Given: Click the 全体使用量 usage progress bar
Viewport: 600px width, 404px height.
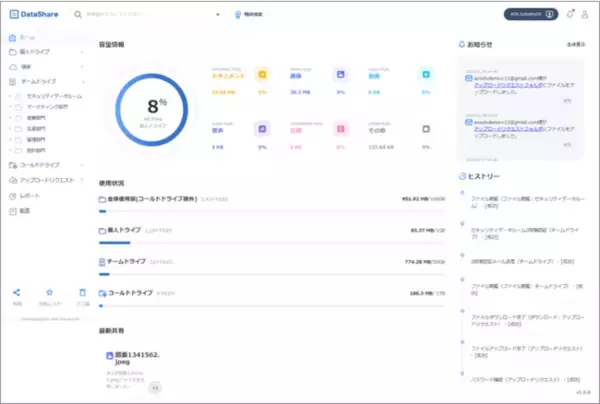Looking at the screenshot, I should 272,211.
